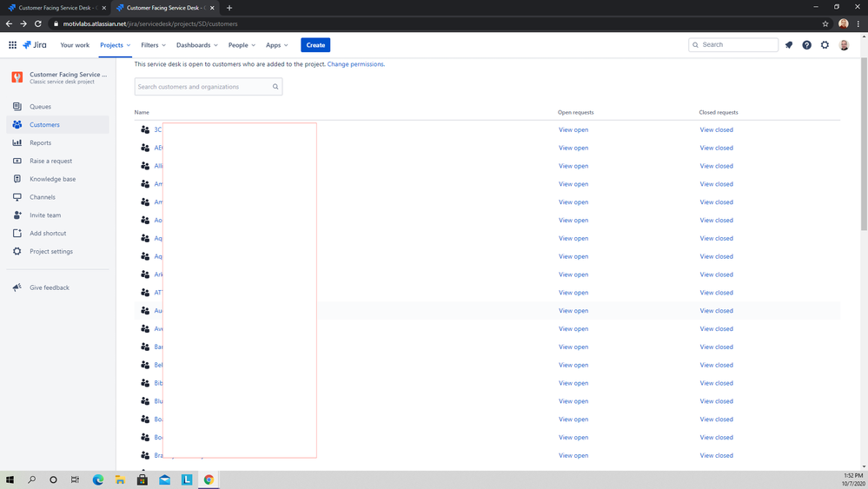Open the Chrome three-dot menu
Viewport: 868px width, 489px height.
click(858, 23)
